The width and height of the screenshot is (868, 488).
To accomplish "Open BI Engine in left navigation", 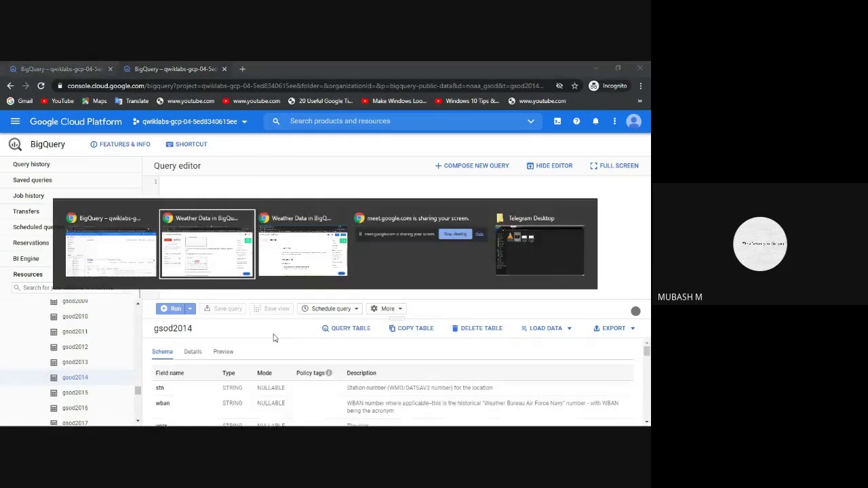I will coord(26,258).
